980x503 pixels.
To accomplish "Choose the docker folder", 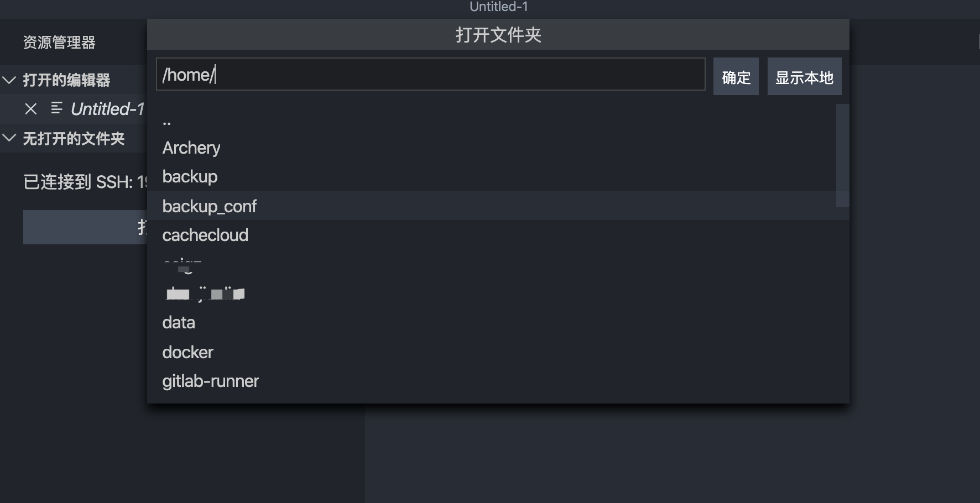I will coord(498,352).
